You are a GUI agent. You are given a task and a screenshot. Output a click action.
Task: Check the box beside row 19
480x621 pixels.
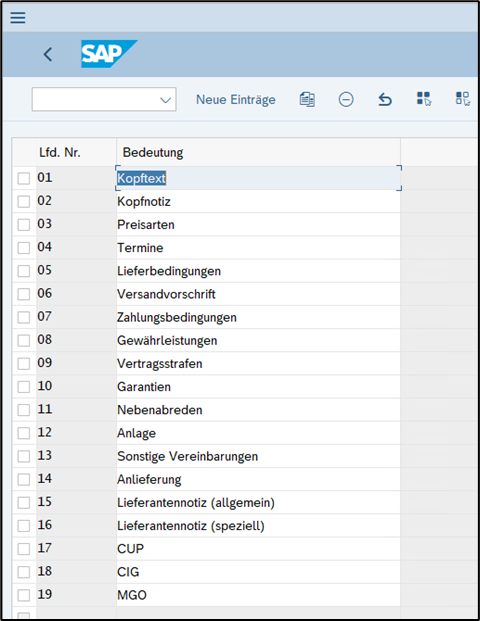pos(24,595)
